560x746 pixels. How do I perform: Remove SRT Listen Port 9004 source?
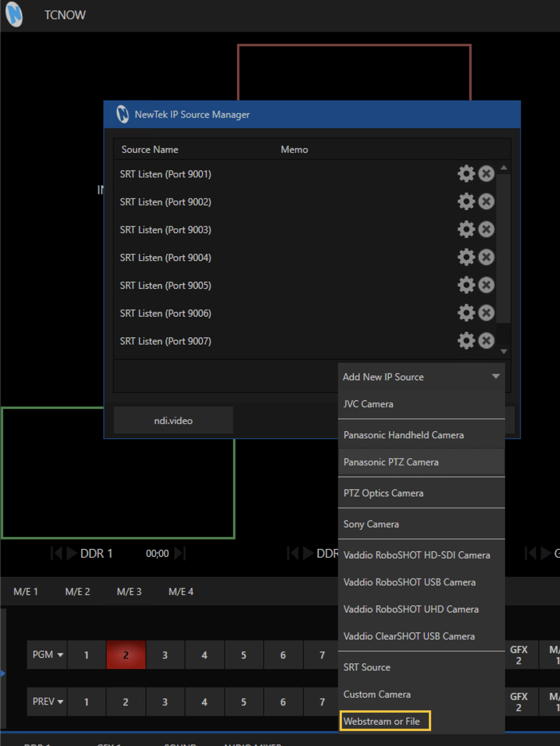(x=486, y=257)
